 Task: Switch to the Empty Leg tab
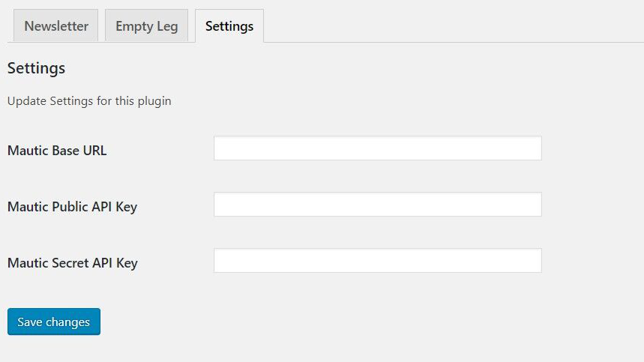(146, 26)
